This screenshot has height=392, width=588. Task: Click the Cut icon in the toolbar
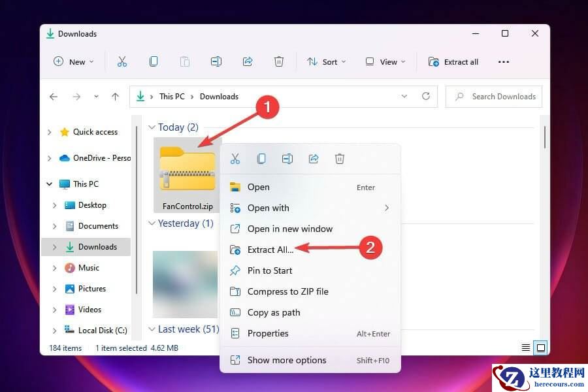pyautogui.click(x=122, y=61)
